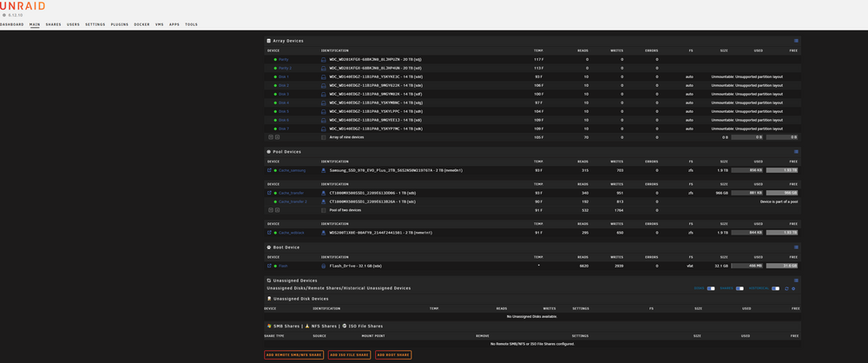Open the Apps tab
The height and width of the screenshot is (363, 868).
click(x=174, y=24)
